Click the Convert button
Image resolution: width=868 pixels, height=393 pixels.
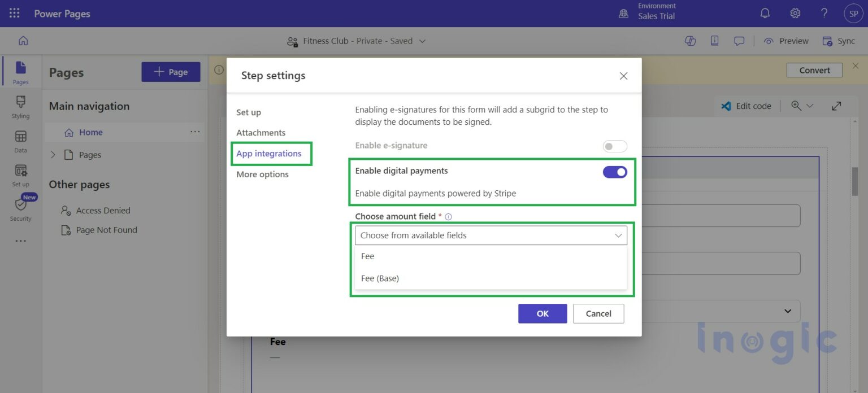click(x=814, y=70)
